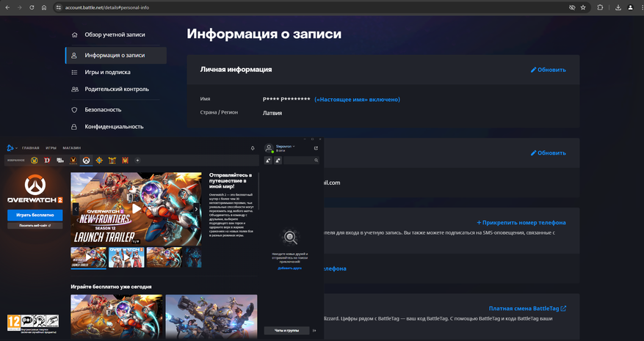Image resolution: width=644 pixels, height=341 pixels.
Task: Go to previous carousel slide arrow
Action: coord(76,209)
